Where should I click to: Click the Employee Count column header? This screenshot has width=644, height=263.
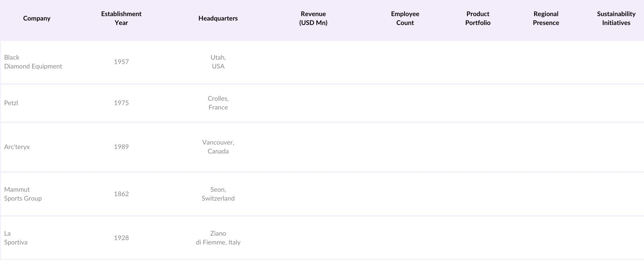(x=405, y=19)
